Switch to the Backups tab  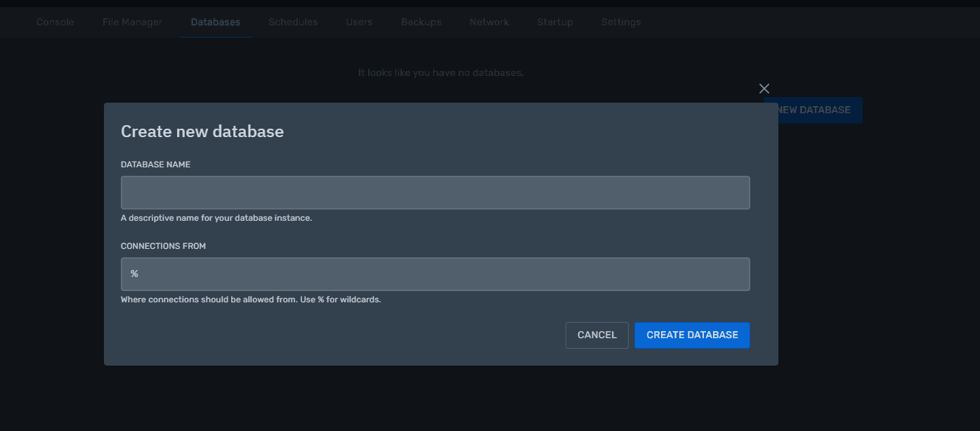coord(421,22)
